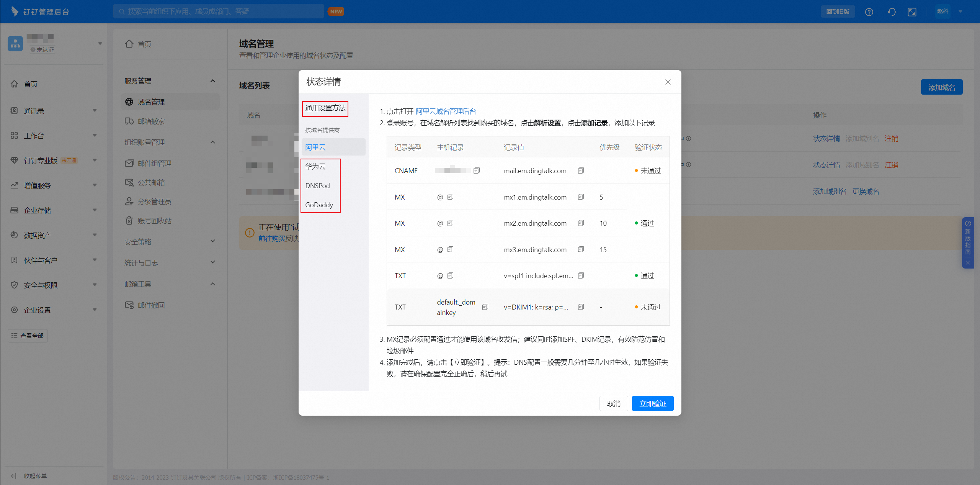Click the 收起菜单 collapse icon
The height and width of the screenshot is (485, 980).
point(14,476)
